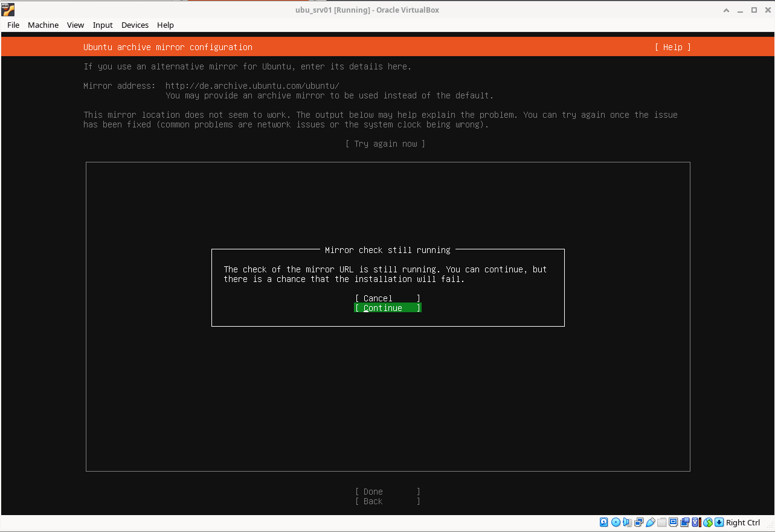Open the View menu
This screenshot has width=775, height=532.
pos(76,25)
